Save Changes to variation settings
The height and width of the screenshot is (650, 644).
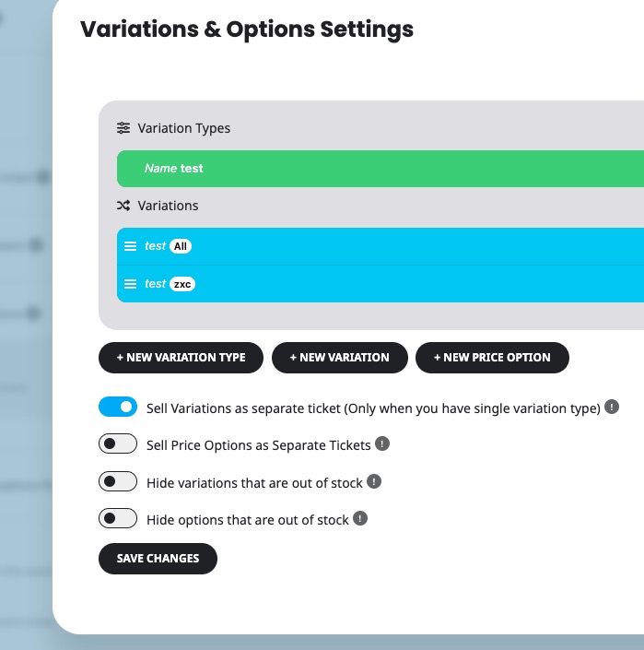158,559
